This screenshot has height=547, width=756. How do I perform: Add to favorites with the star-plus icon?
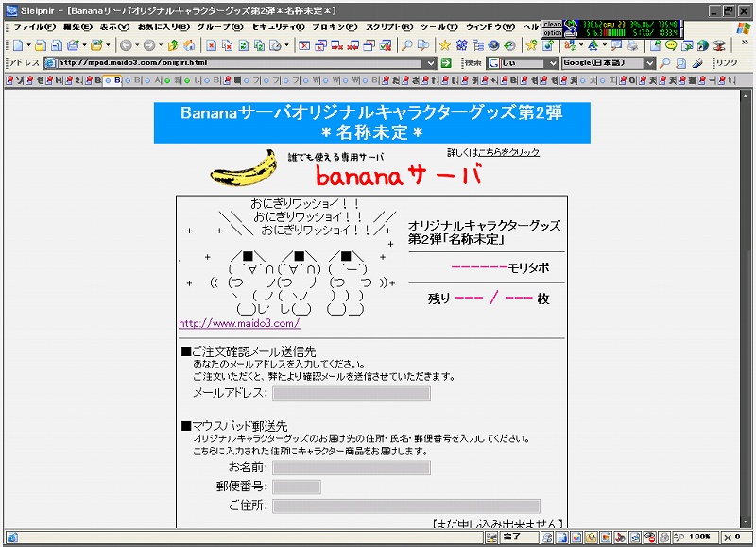[531, 45]
